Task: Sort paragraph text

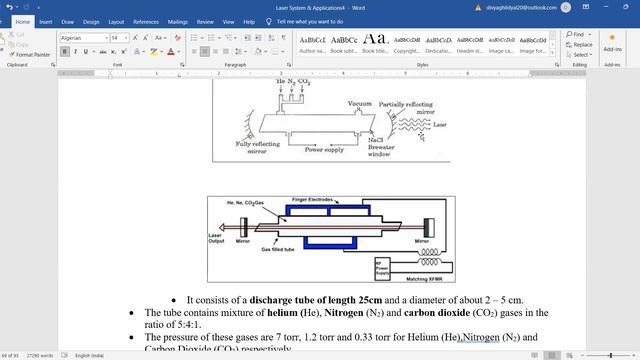Action: click(x=271, y=38)
